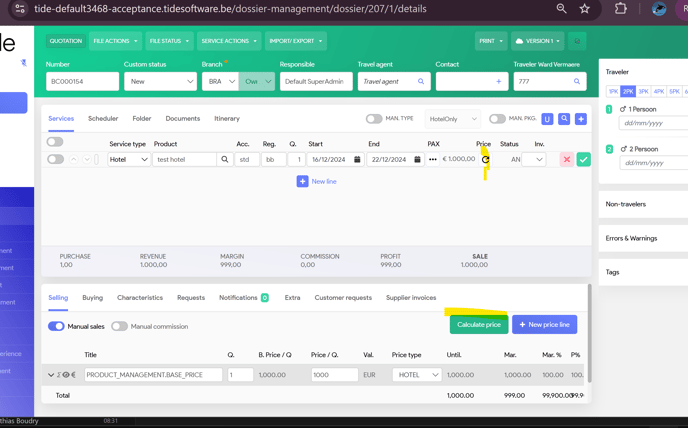The height and width of the screenshot is (428, 688).
Task: Click the Price / Q. input field
Action: (333, 375)
